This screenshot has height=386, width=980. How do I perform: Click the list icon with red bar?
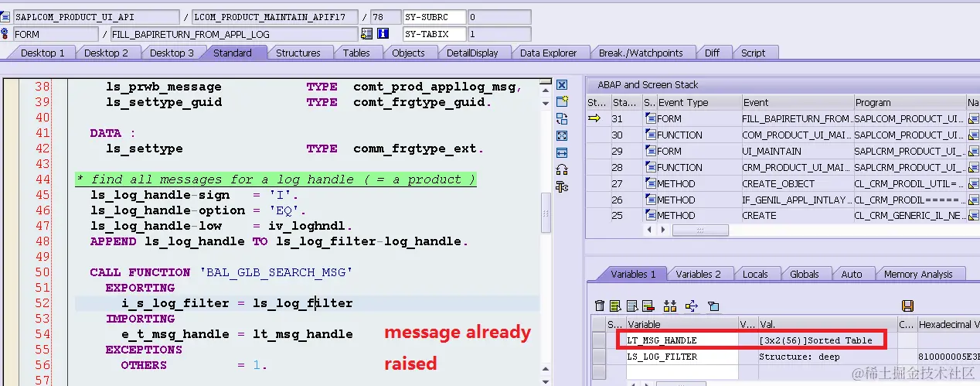[x=648, y=306]
